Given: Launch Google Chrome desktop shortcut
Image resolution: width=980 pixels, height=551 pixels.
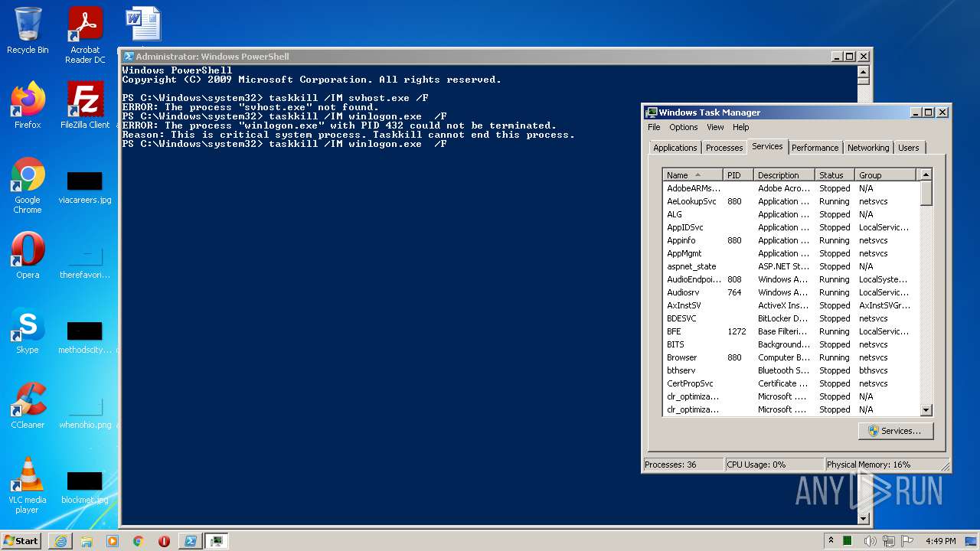Looking at the screenshot, I should (x=28, y=185).
